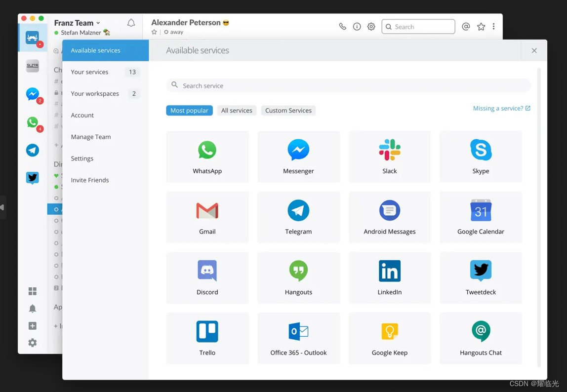Click the Search service field

click(348, 86)
